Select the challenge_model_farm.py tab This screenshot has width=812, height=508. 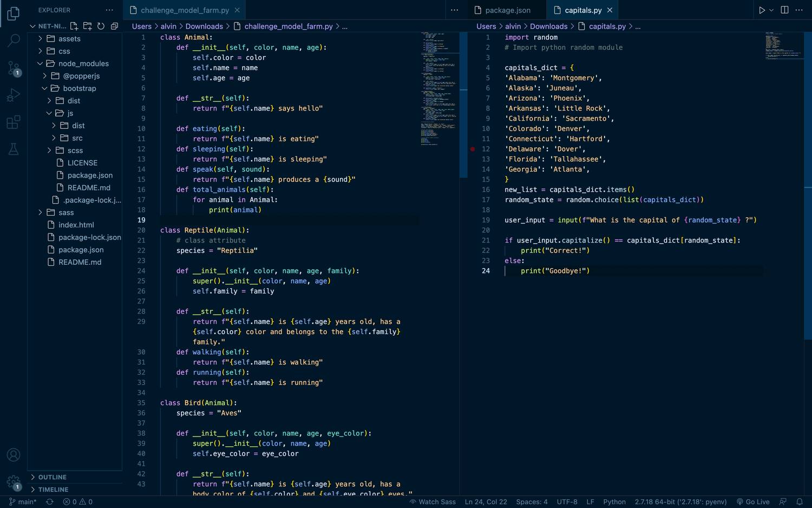184,10
